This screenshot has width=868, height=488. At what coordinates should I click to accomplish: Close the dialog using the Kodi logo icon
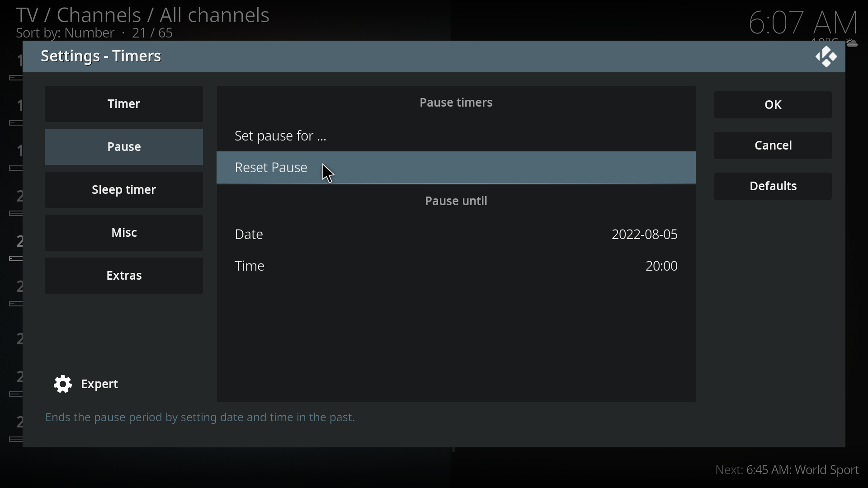point(826,57)
